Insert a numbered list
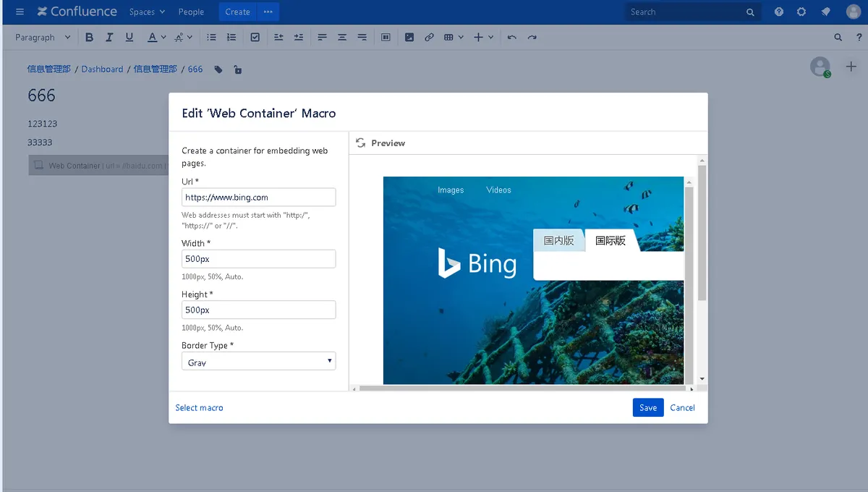 [x=231, y=37]
